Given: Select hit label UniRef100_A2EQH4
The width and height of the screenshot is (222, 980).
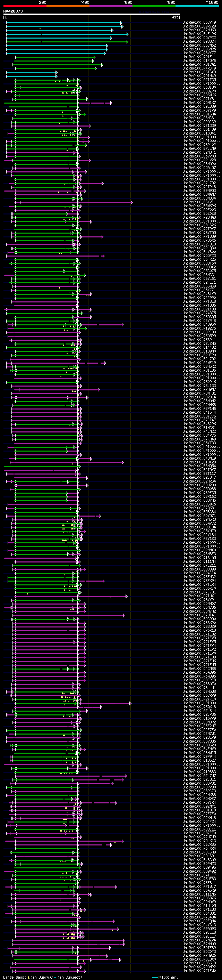Looking at the screenshot, I should pyautogui.click(x=199, y=921).
